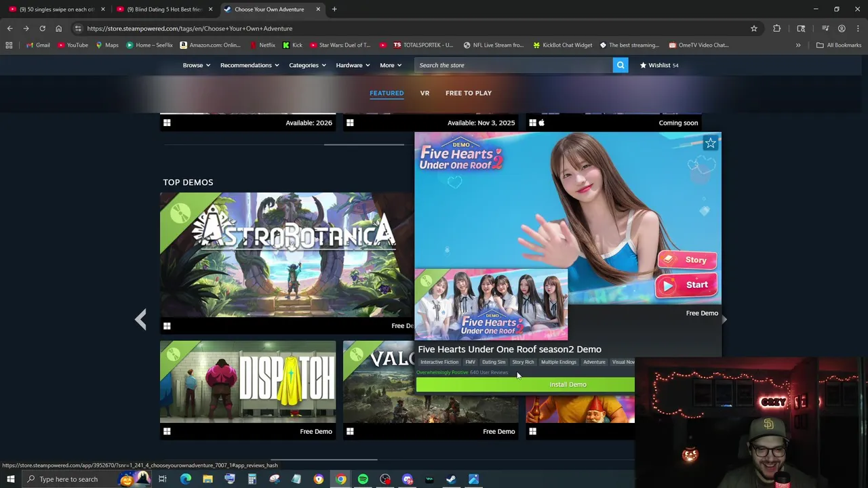Show more hidden bookmarks chevron

798,45
